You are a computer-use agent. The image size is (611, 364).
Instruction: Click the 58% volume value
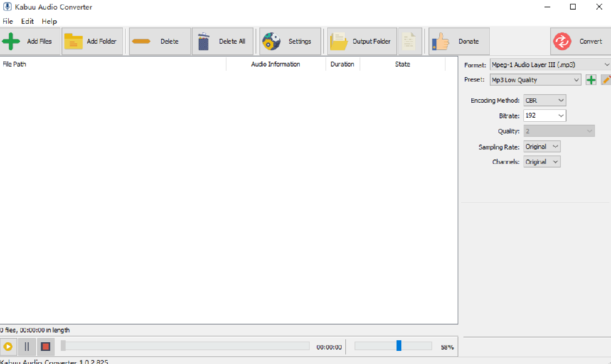click(x=447, y=347)
